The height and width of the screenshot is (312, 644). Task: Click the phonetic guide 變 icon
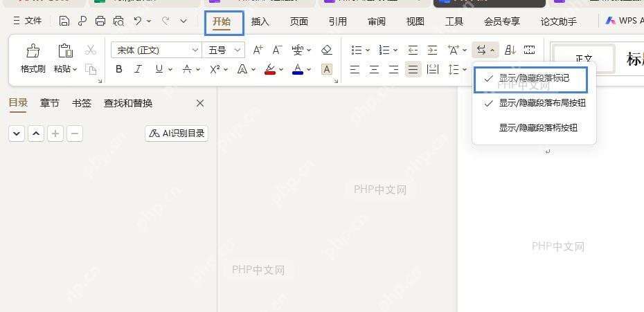pyautogui.click(x=298, y=50)
